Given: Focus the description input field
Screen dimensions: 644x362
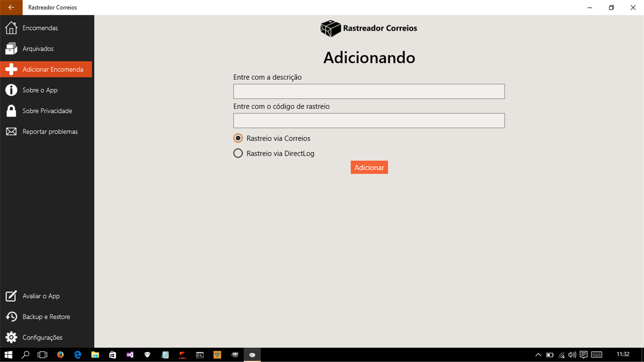Looking at the screenshot, I should (x=369, y=91).
